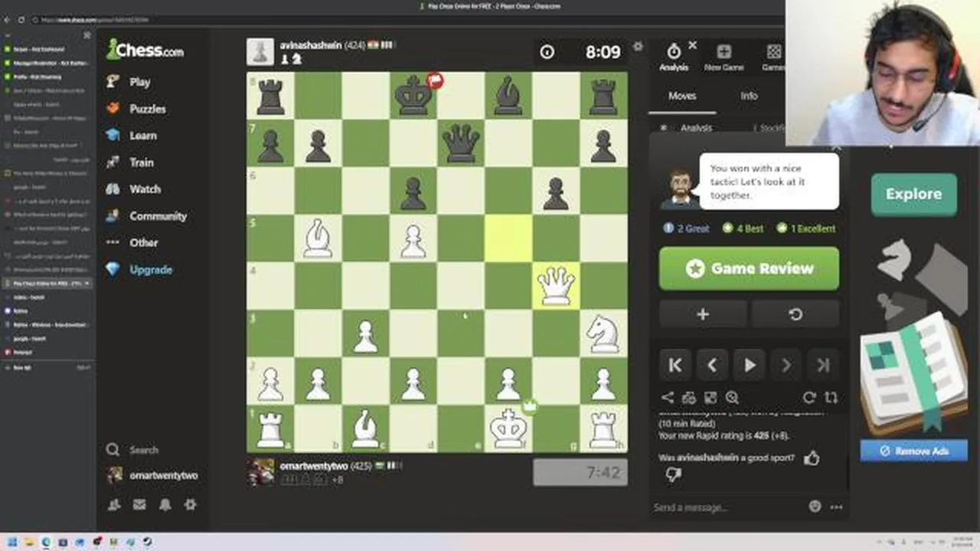
Task: Click Microsoft Edge taskbar icon
Action: click(x=46, y=542)
